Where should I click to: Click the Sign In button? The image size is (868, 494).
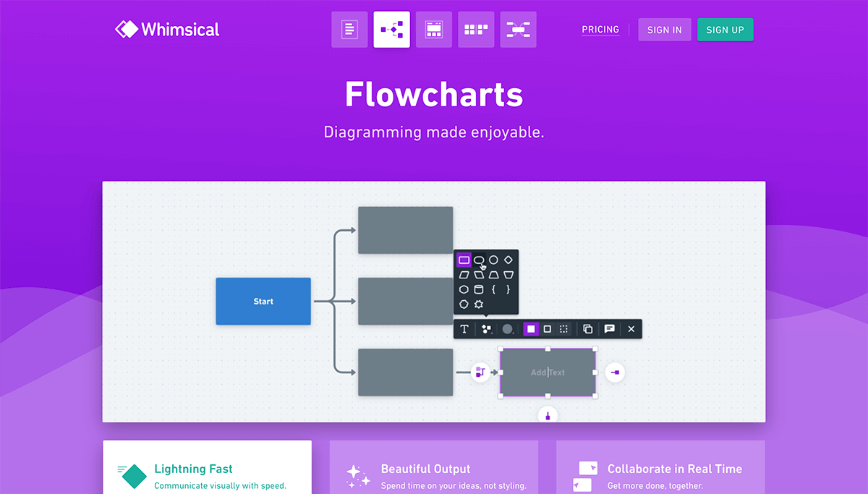tap(664, 30)
